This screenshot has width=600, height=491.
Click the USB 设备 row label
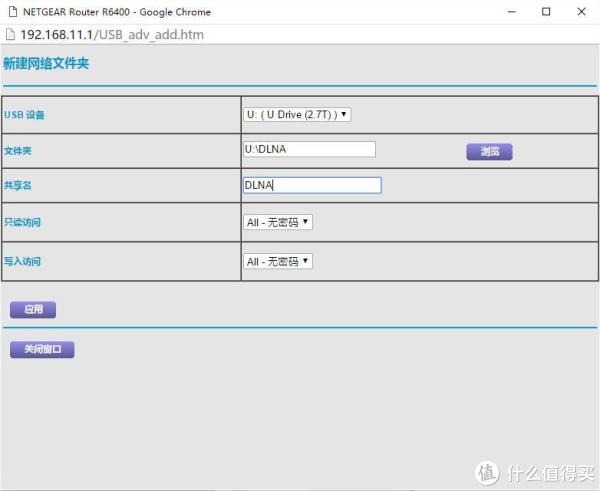[x=25, y=115]
